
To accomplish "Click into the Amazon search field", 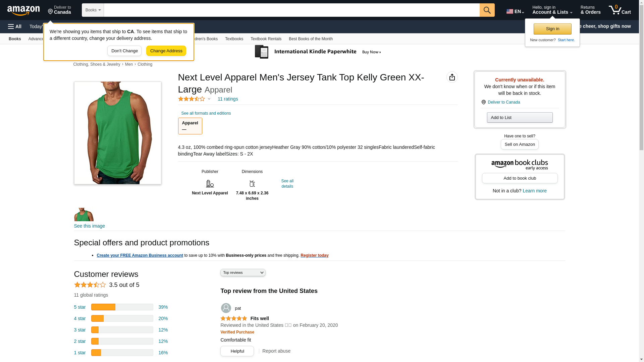I will click(x=291, y=10).
